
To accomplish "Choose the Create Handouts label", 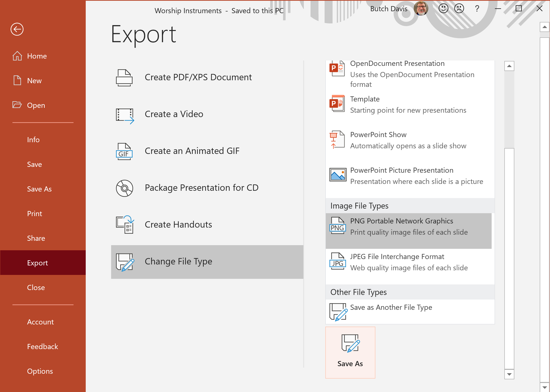I will tap(178, 225).
